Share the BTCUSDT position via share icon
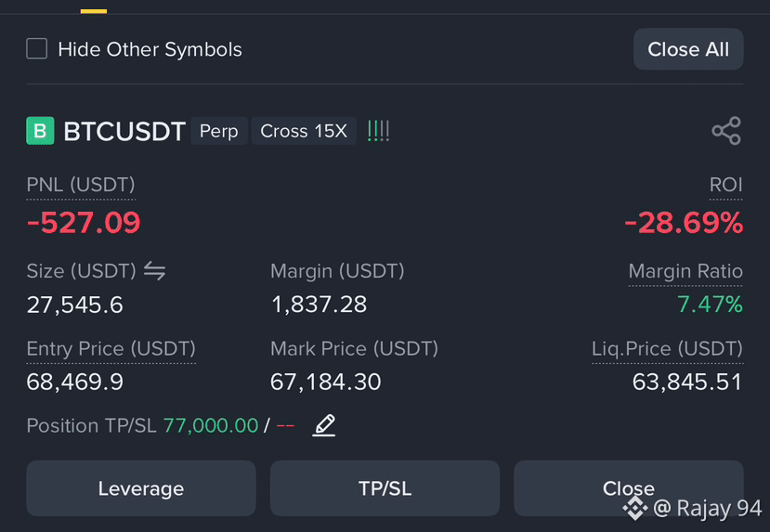The width and height of the screenshot is (770, 532). [x=726, y=131]
